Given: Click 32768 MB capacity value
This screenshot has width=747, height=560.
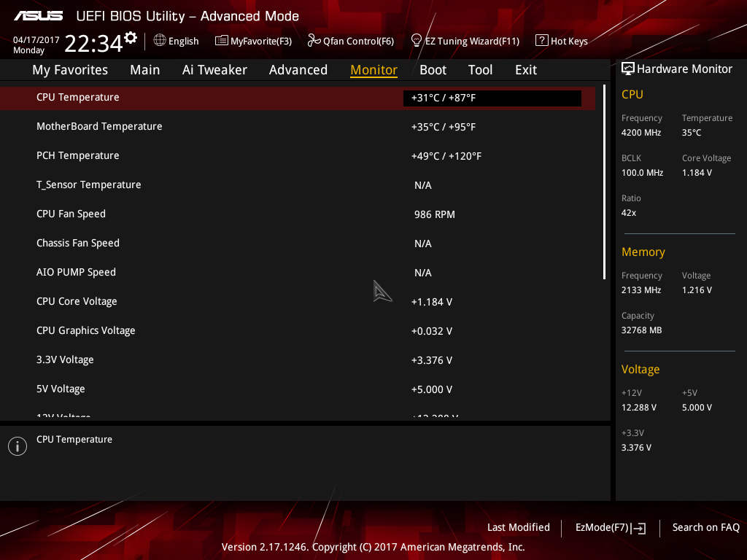Looking at the screenshot, I should pos(642,330).
